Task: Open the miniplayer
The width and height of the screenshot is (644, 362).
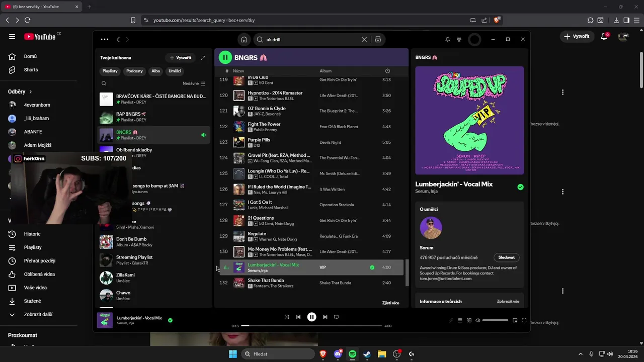Action: [x=515, y=320]
